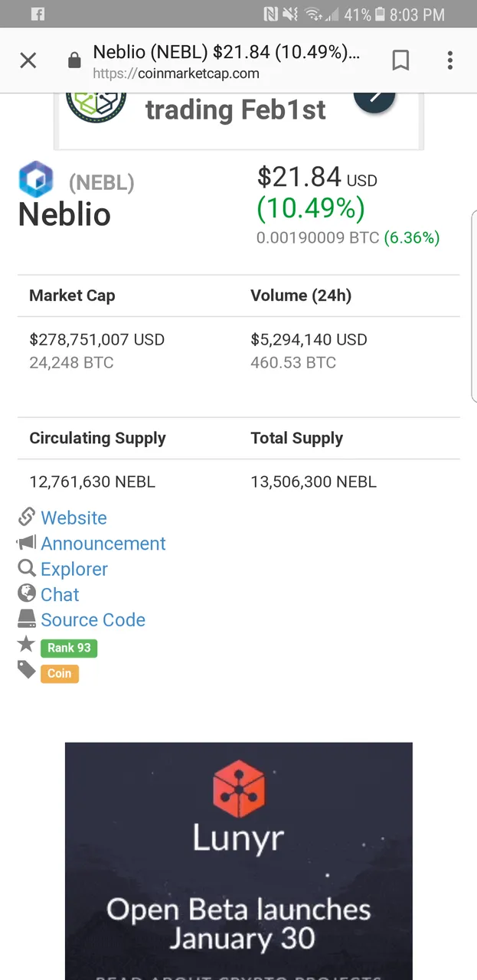Tap the drive icon beside Source Code
The image size is (477, 980).
[27, 619]
